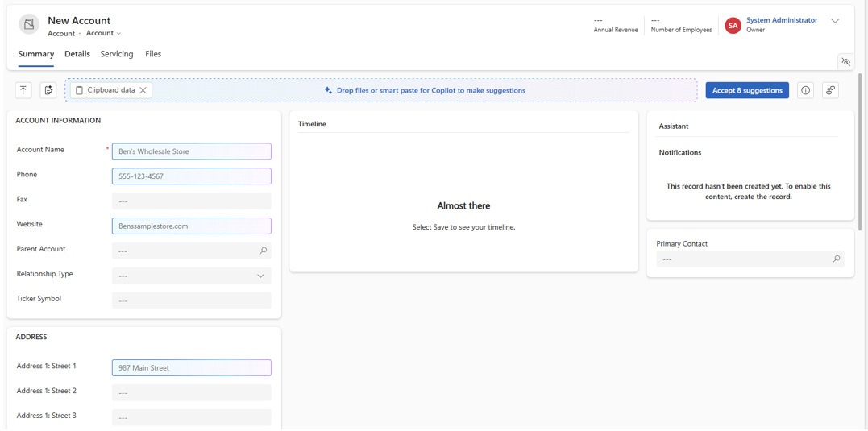
Task: Click the upload file arrow icon
Action: (x=23, y=90)
